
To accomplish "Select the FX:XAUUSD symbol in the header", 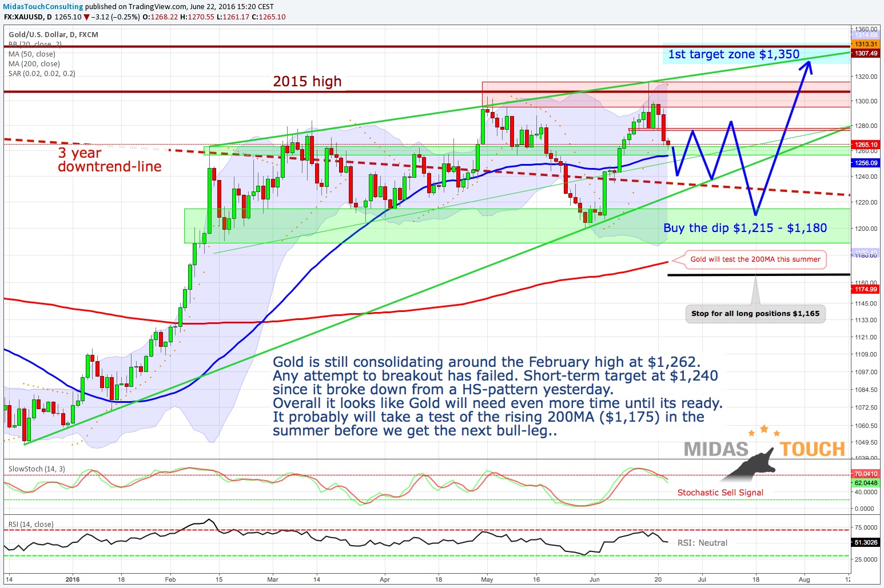I will 24,17.
